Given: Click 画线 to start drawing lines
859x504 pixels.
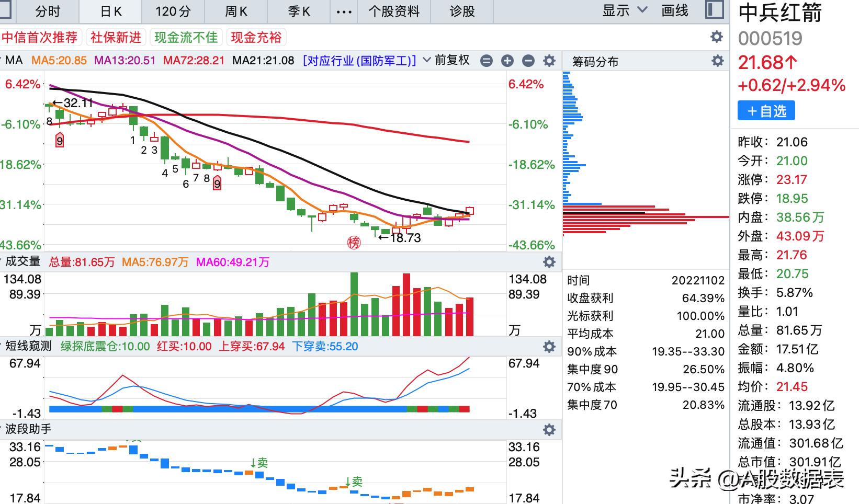Looking at the screenshot, I should coord(675,10).
